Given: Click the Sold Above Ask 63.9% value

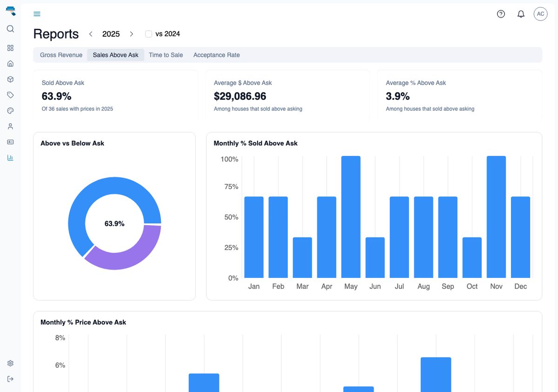Looking at the screenshot, I should [x=57, y=96].
